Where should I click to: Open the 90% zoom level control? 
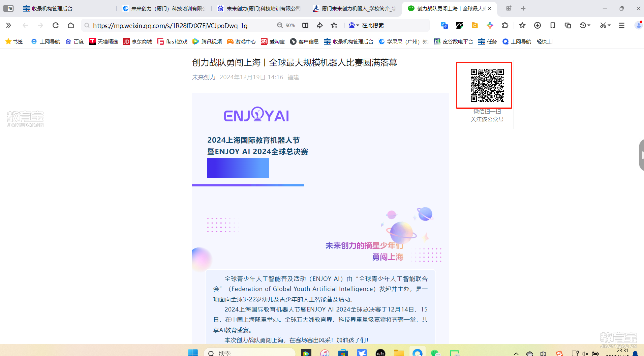[x=286, y=25]
